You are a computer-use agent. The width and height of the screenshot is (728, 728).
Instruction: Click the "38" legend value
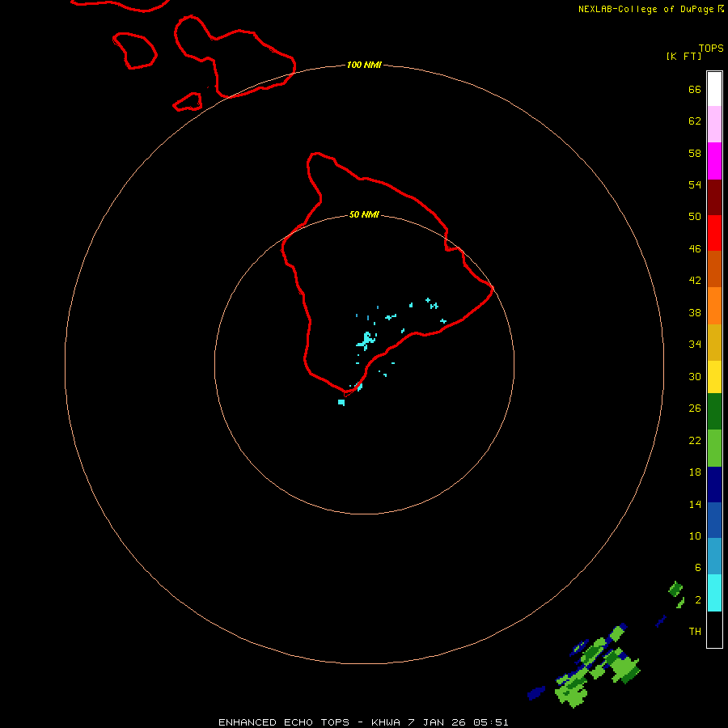[695, 312]
